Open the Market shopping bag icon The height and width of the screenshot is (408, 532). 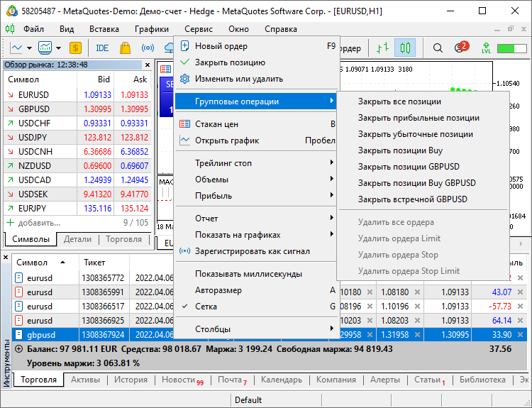pos(125,48)
